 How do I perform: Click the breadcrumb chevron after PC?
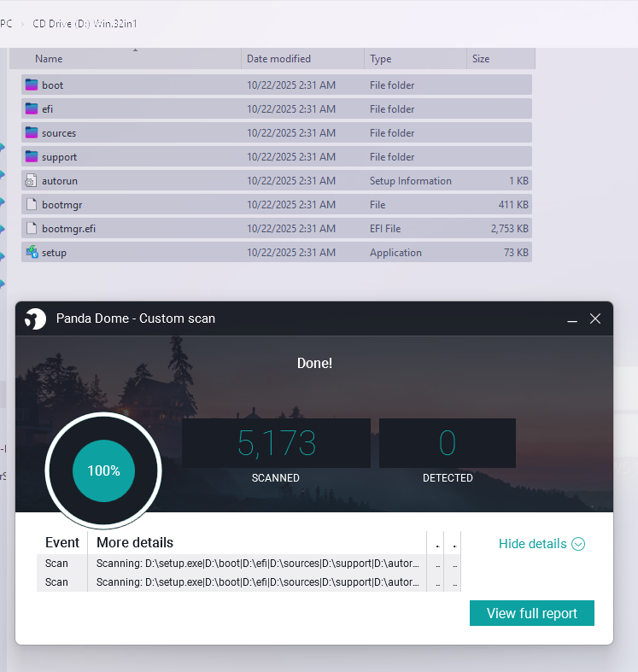(x=22, y=24)
